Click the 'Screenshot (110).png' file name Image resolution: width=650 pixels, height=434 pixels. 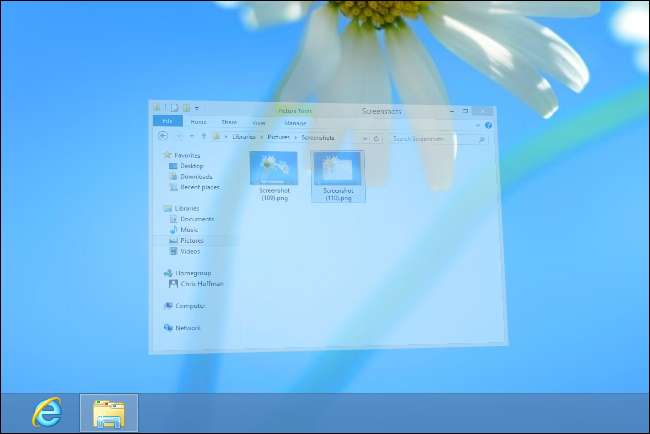click(338, 195)
